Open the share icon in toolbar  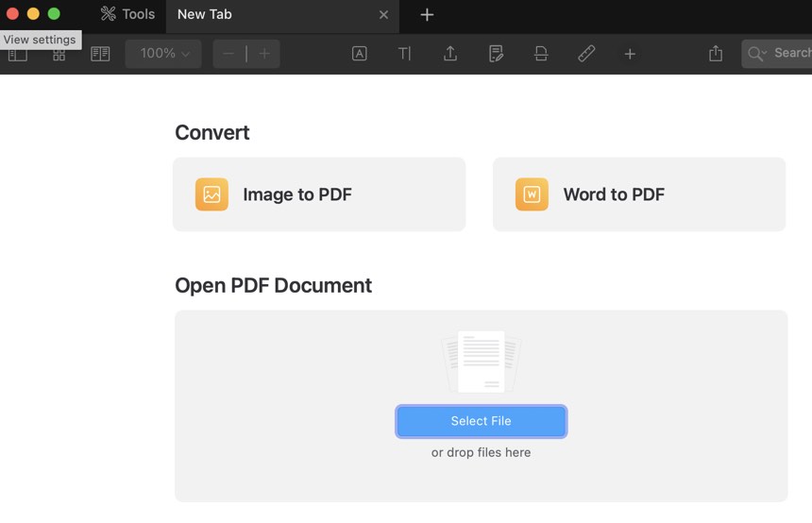(x=716, y=53)
